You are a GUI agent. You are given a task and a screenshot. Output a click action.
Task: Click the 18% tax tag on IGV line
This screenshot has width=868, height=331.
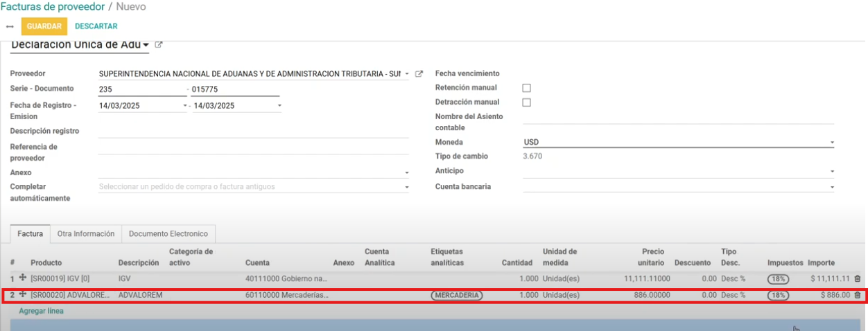778,278
